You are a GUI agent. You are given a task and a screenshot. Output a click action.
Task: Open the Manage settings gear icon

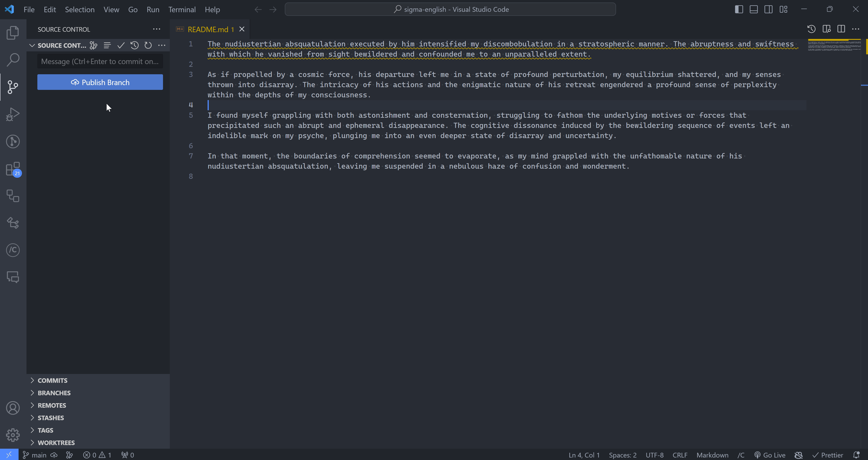pyautogui.click(x=13, y=435)
